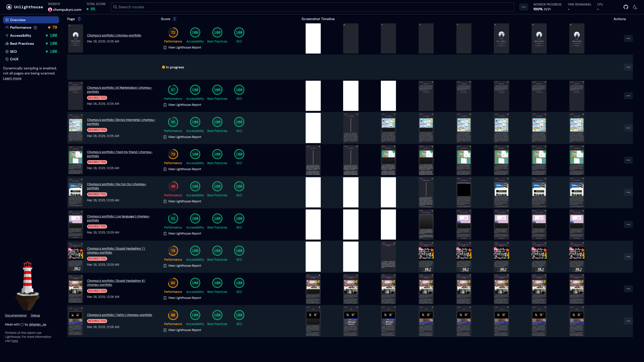This screenshot has width=644, height=362.
Task: Sort routes by Score column
Action: pyautogui.click(x=175, y=19)
